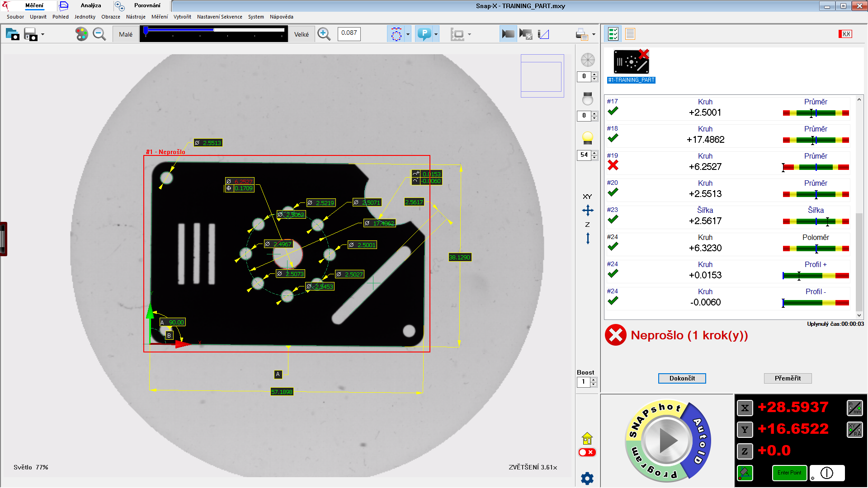This screenshot has width=868, height=488.
Task: Zero the Z axis readout button
Action: 745,451
